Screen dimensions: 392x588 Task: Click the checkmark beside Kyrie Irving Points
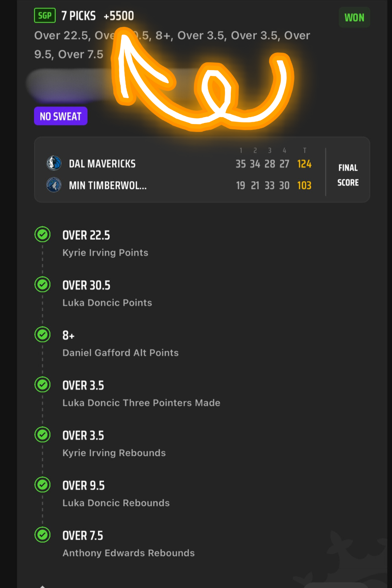point(43,235)
